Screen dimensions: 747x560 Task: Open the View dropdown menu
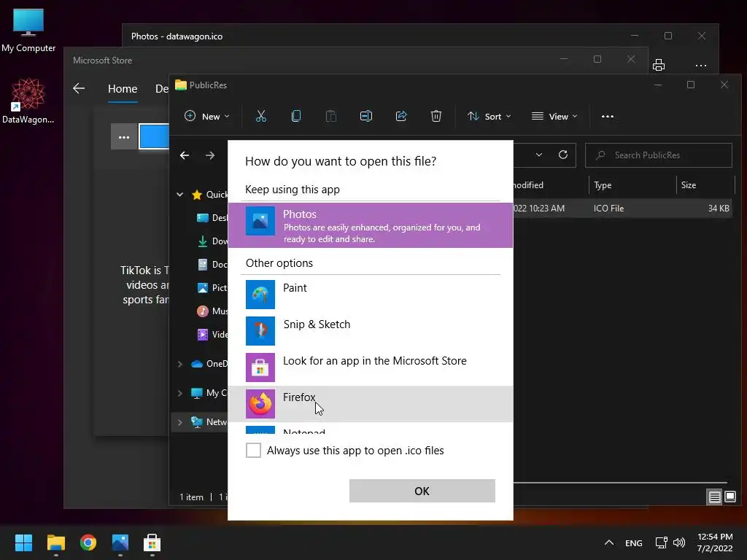(x=554, y=116)
